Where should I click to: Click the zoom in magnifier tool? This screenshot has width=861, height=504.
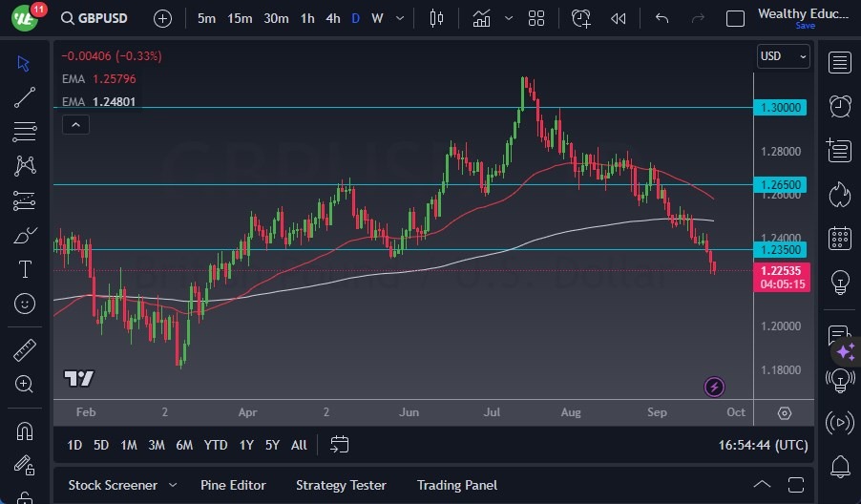point(25,384)
